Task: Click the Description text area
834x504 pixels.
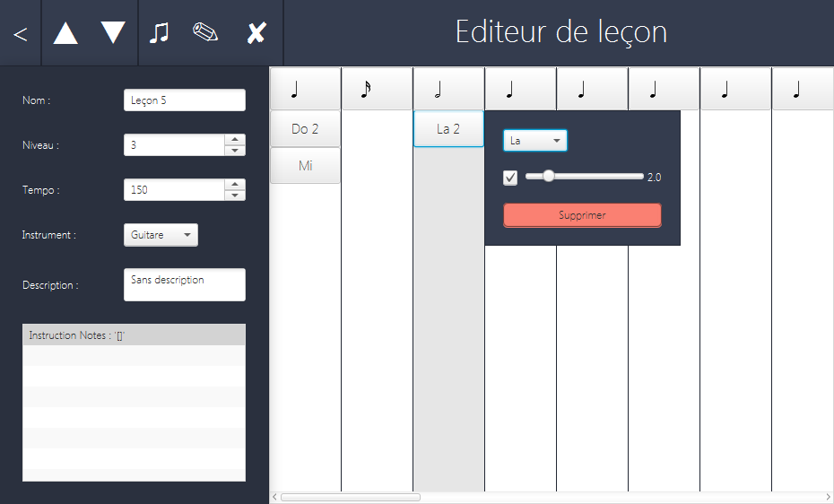Action: [x=185, y=284]
